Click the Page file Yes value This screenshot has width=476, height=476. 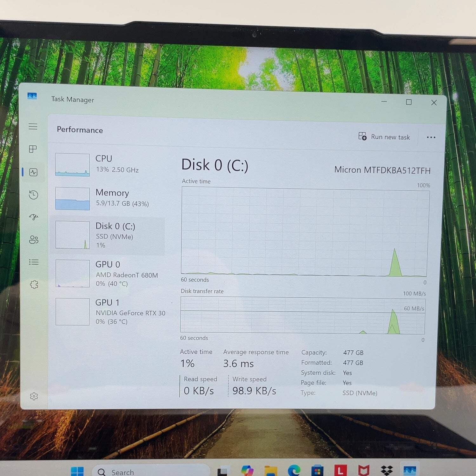(347, 383)
